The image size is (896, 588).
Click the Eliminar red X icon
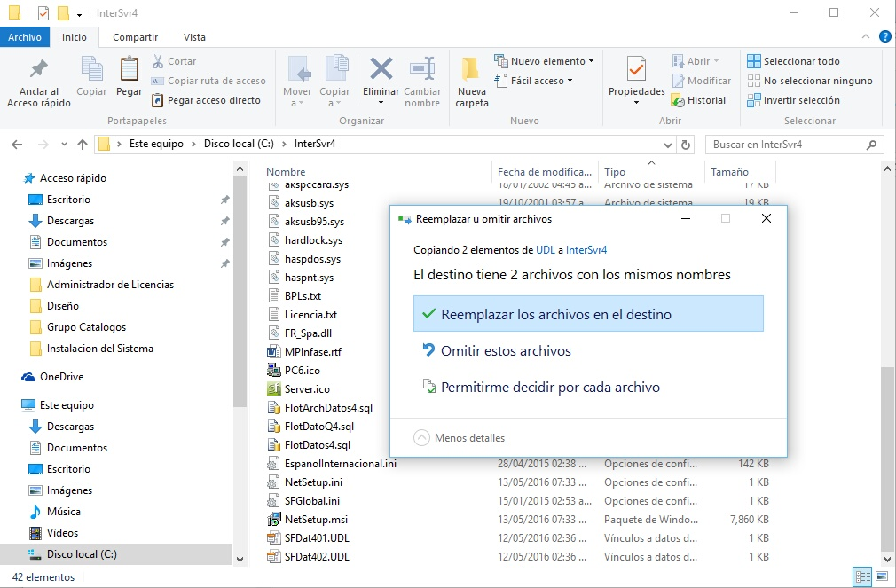click(381, 69)
